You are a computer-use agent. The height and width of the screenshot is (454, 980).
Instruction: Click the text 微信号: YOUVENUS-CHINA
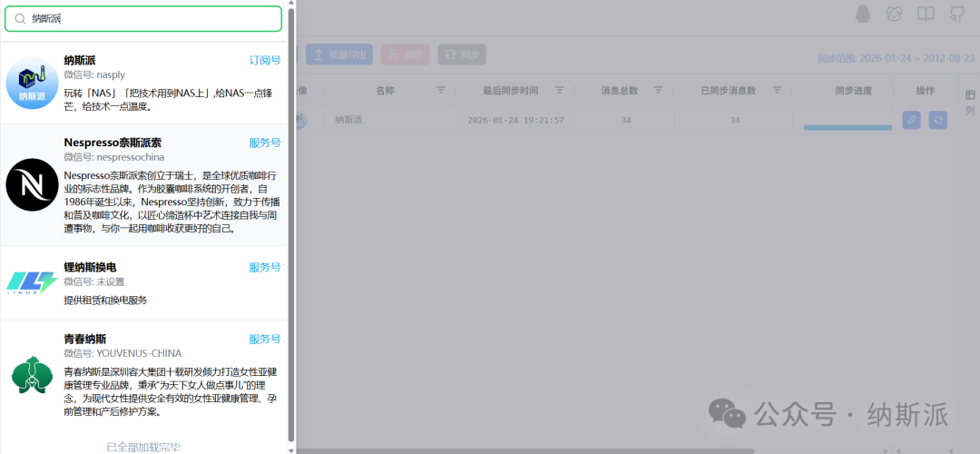[x=123, y=353]
